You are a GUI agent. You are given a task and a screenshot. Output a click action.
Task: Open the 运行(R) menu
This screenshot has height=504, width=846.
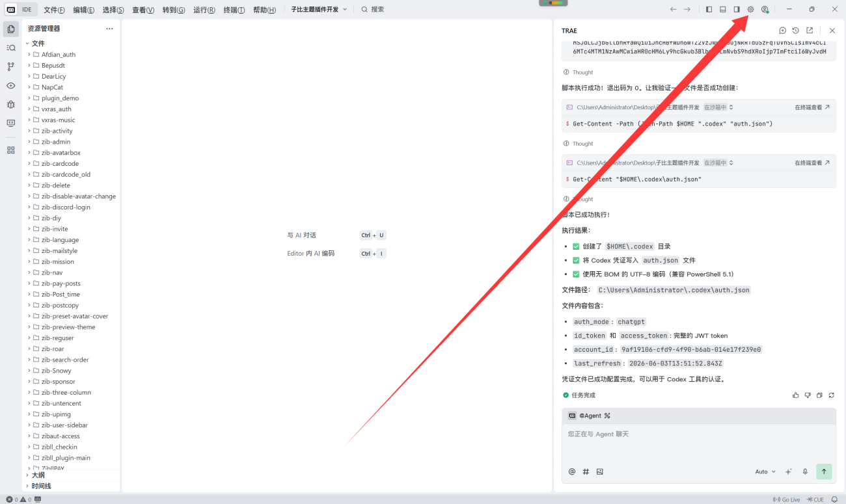click(204, 10)
